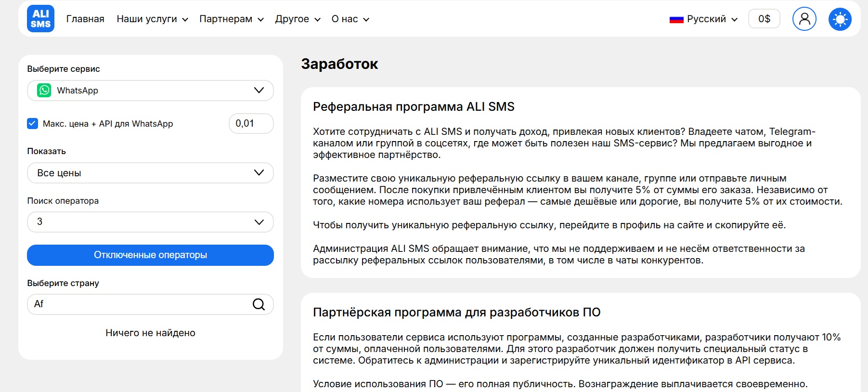Click the Отключенные операторы button
Image resolution: width=868 pixels, height=392 pixels.
(150, 255)
